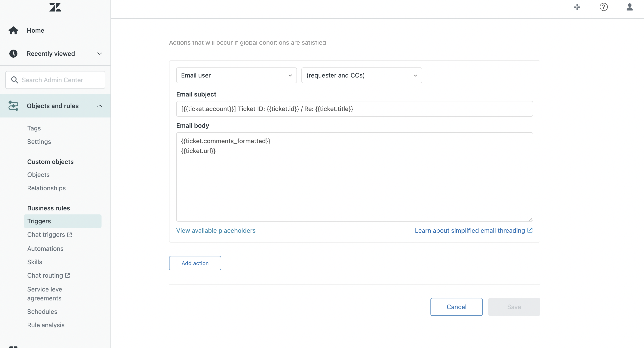Click the Objects and rules icon
This screenshot has width=644, height=348.
(13, 106)
